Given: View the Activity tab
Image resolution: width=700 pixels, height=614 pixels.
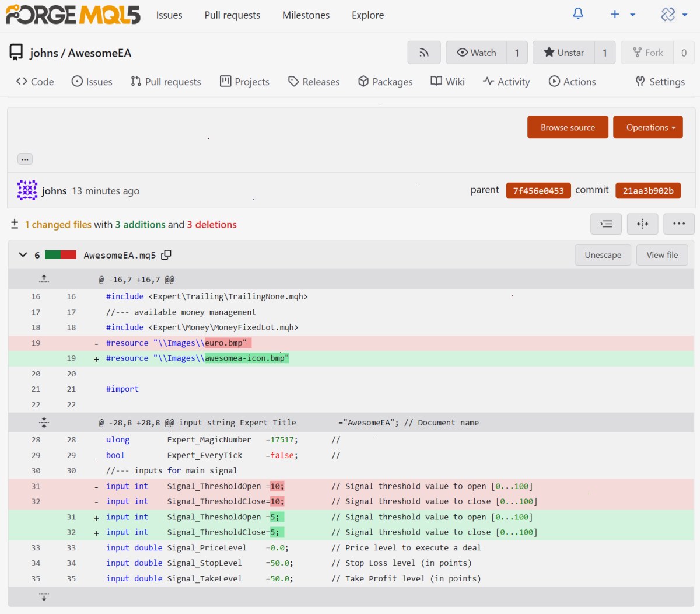Looking at the screenshot, I should (506, 82).
